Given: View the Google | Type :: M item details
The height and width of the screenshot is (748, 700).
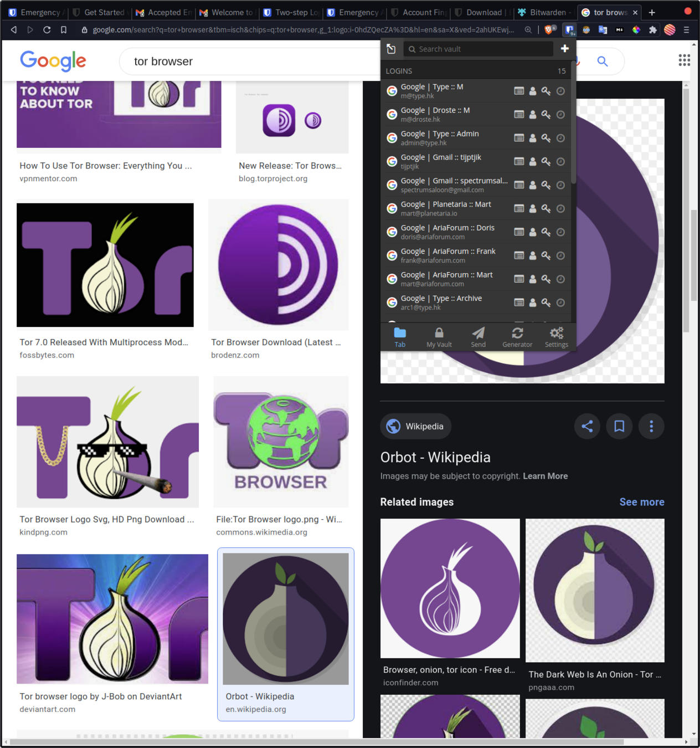Looking at the screenshot, I should 519,91.
